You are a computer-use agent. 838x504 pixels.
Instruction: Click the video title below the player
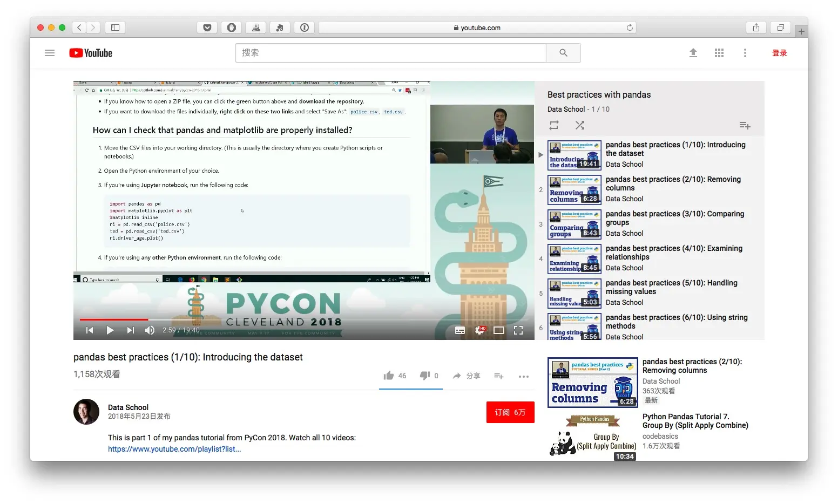click(x=188, y=357)
